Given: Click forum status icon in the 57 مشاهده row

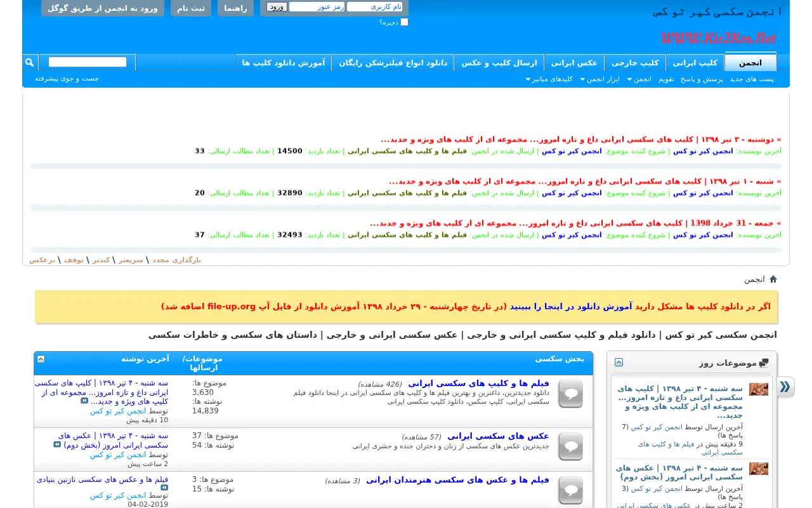Looking at the screenshot, I should tap(570, 446).
